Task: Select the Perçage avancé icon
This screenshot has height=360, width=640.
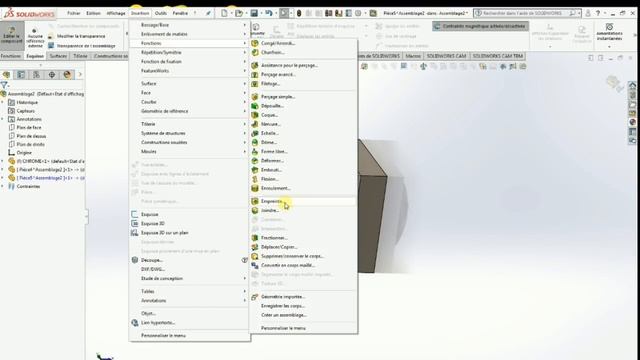Action: coord(255,74)
